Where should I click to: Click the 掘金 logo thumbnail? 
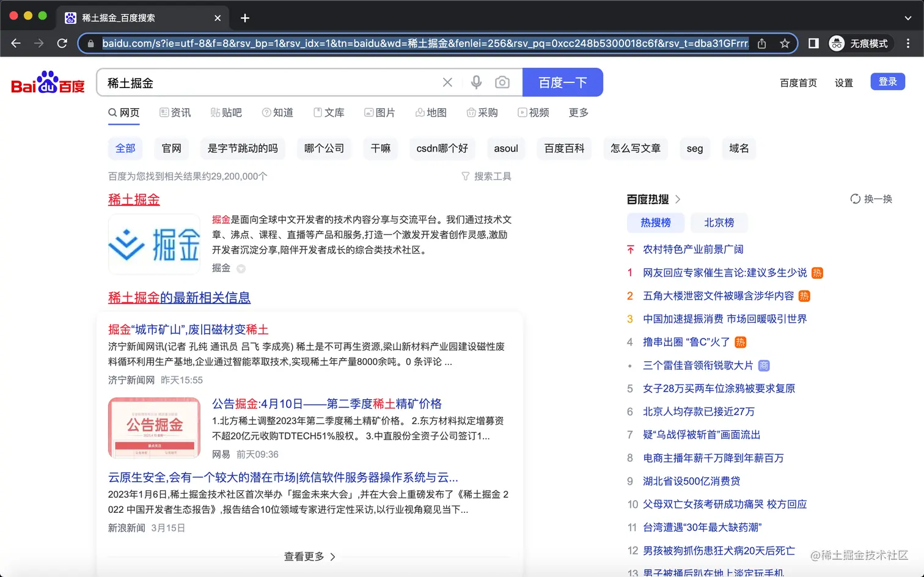click(154, 244)
